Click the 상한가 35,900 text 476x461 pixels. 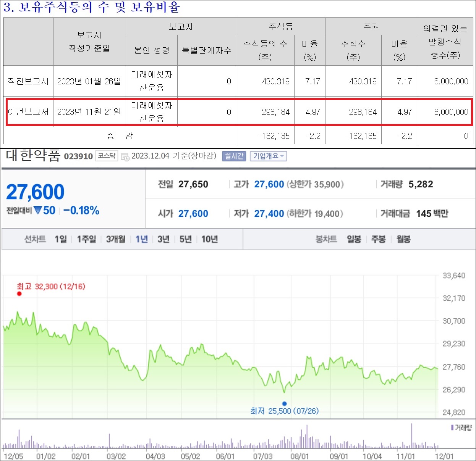pos(315,185)
